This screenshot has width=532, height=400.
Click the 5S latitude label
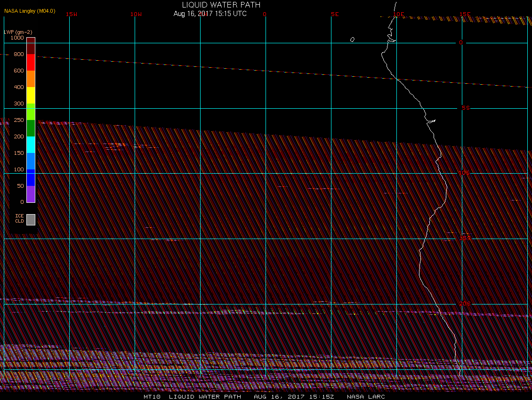466,108
